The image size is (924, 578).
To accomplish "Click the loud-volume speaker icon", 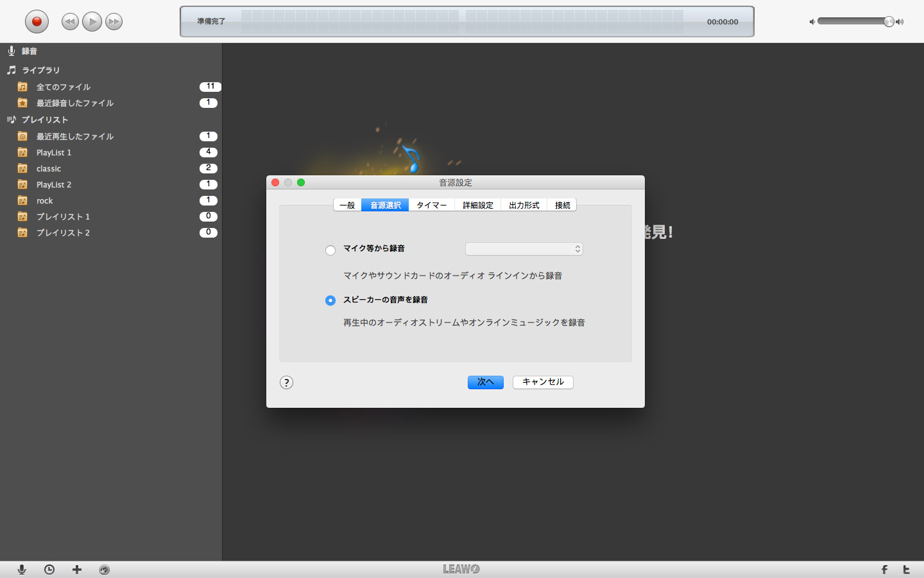I will (900, 22).
